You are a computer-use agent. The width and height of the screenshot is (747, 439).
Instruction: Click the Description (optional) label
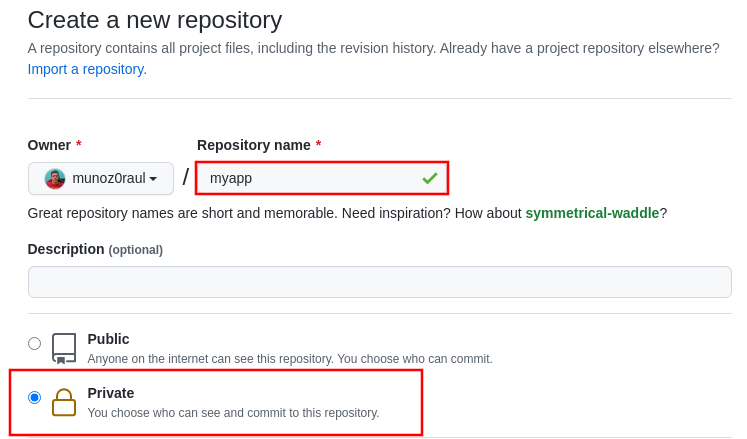(x=95, y=249)
